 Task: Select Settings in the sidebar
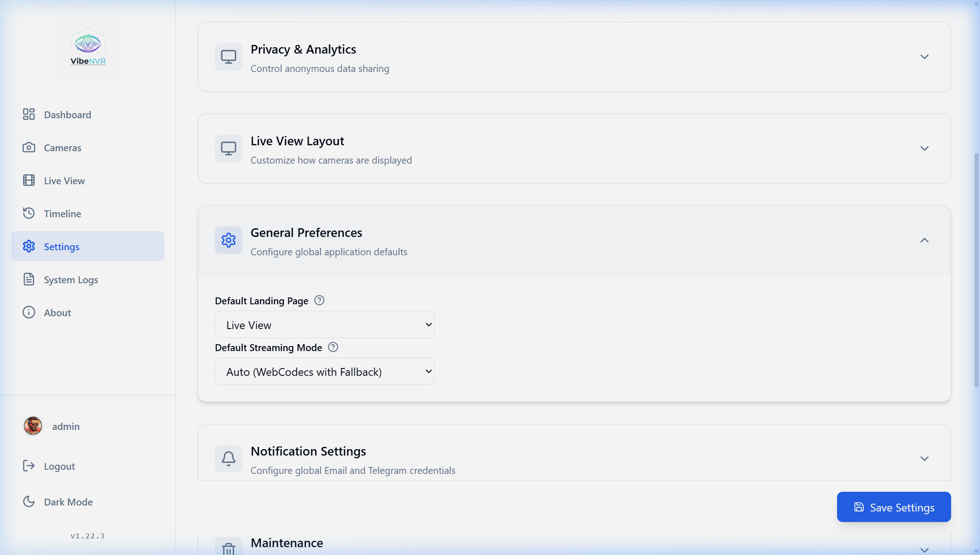tap(88, 246)
